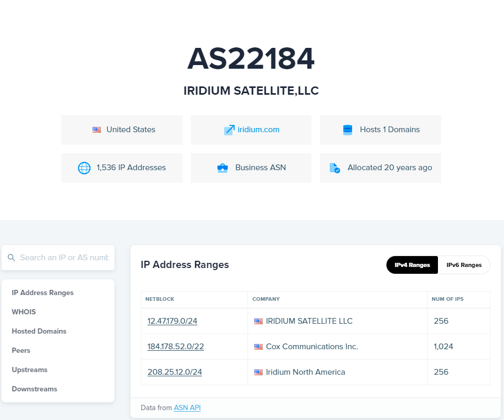Image resolution: width=504 pixels, height=420 pixels.
Task: Click the flag icon beside Iridium North America
Action: (x=259, y=372)
